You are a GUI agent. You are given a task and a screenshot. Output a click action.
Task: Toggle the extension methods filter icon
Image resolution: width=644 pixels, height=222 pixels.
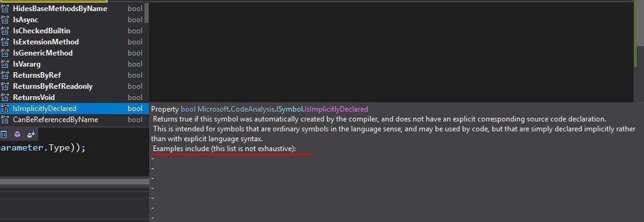[x=31, y=134]
